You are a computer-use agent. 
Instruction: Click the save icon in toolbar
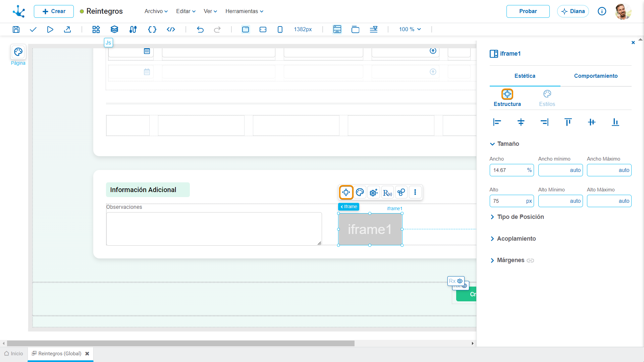click(16, 29)
